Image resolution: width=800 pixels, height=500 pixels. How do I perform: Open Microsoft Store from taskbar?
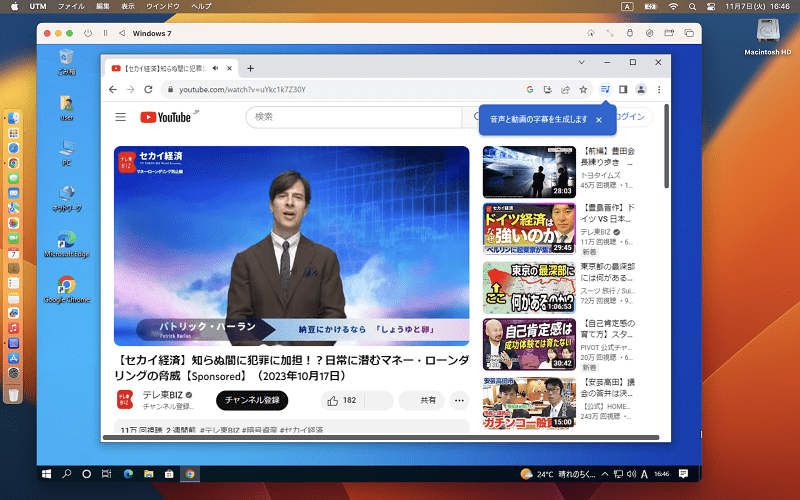click(169, 474)
